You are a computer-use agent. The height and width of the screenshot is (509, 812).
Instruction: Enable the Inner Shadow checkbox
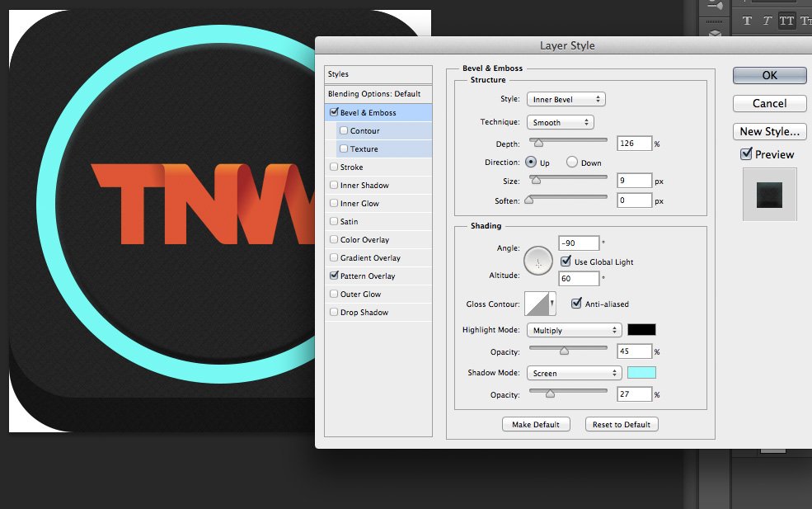point(334,185)
